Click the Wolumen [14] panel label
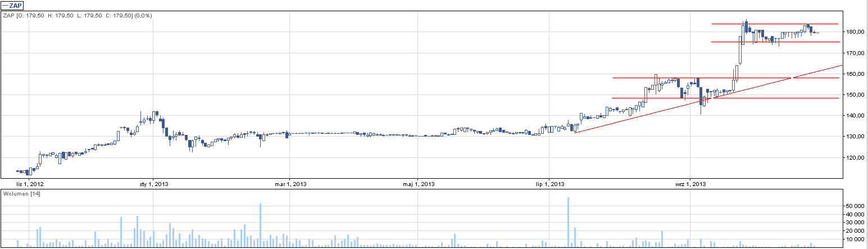 tap(22, 194)
